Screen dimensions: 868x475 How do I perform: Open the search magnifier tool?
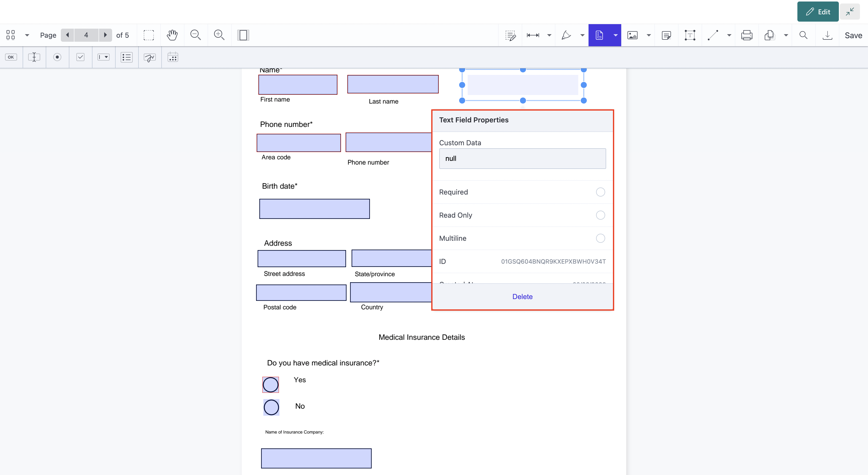[803, 35]
